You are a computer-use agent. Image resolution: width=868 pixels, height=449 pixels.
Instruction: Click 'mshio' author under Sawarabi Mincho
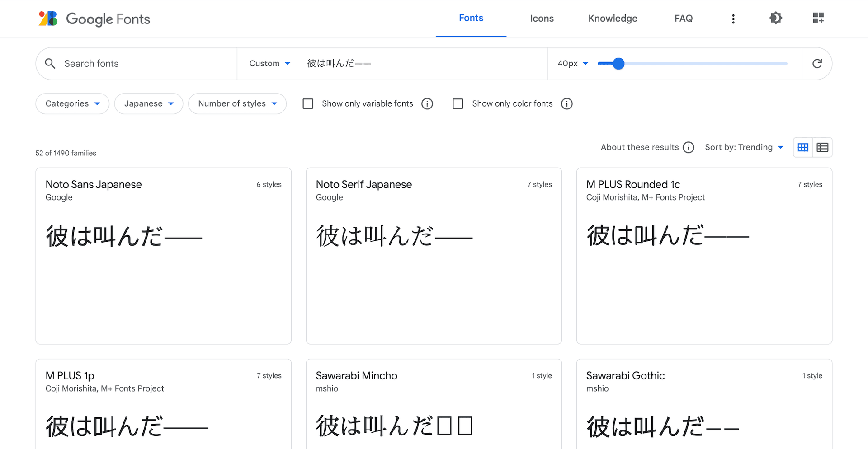[327, 388]
